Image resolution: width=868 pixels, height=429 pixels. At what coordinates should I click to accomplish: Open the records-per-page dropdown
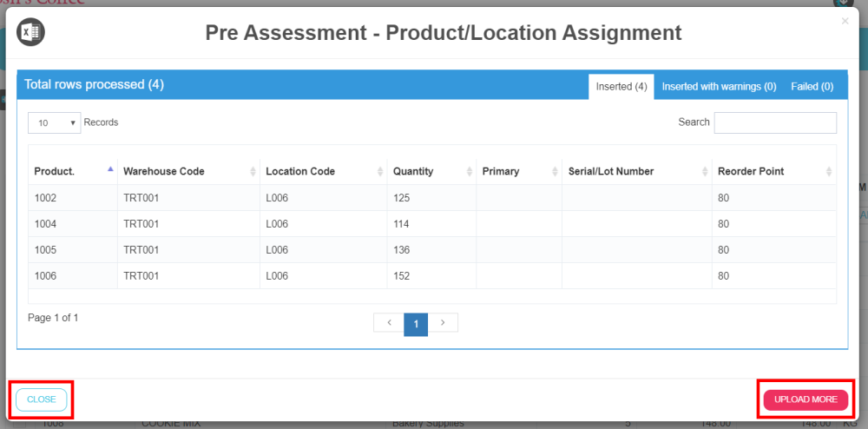[55, 122]
